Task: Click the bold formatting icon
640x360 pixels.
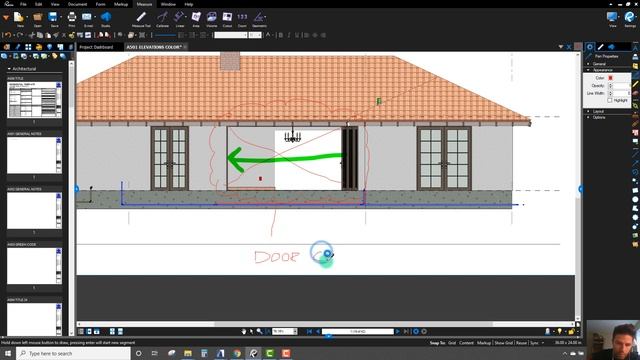Action: [x=280, y=36]
